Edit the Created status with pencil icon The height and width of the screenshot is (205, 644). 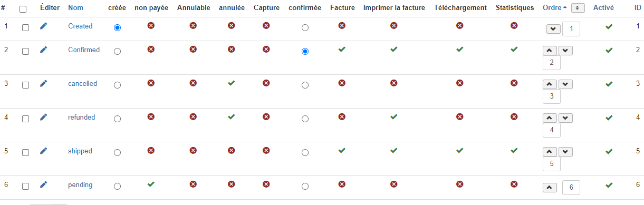coord(44,26)
